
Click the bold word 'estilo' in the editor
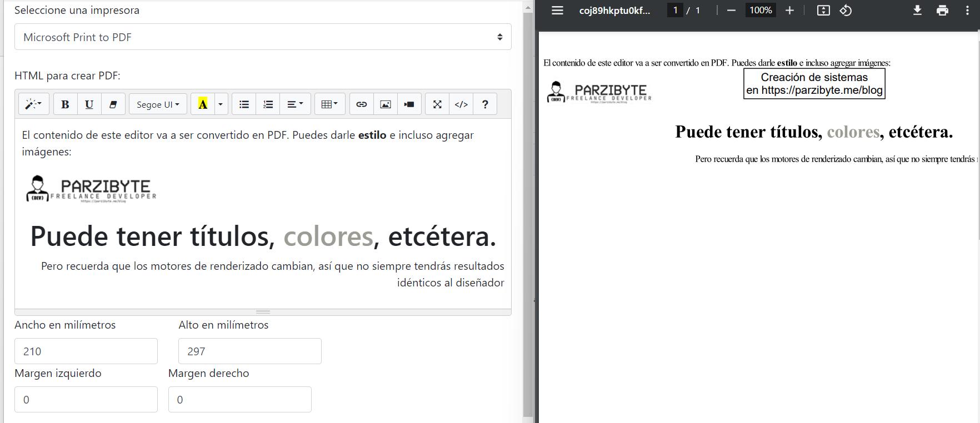tap(372, 135)
